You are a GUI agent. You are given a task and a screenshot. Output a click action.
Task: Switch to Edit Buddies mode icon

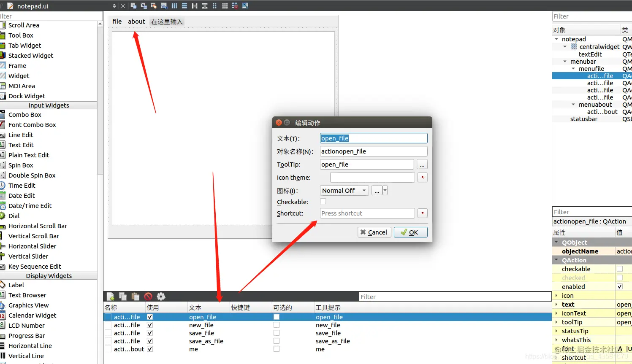[154, 6]
